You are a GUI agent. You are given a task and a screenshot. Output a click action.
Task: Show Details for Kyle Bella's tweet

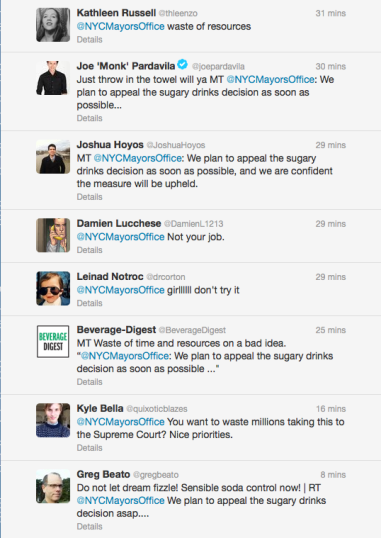pos(90,448)
